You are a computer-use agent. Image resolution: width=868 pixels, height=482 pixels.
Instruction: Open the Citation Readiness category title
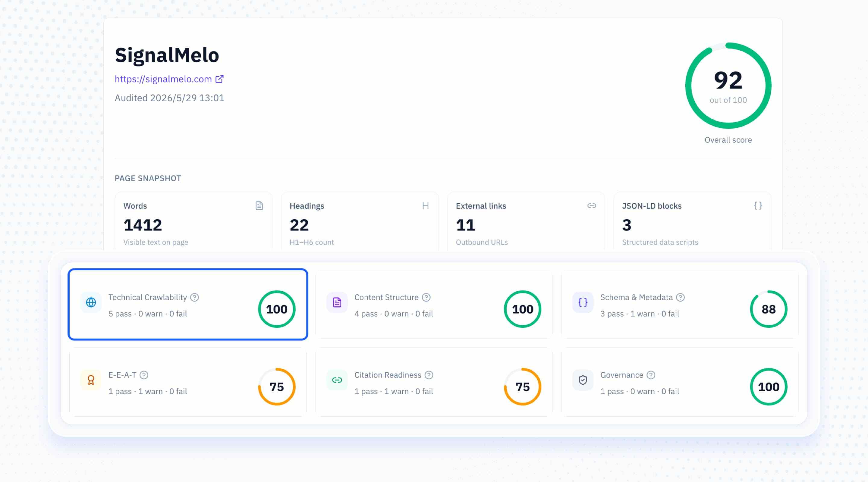388,375
